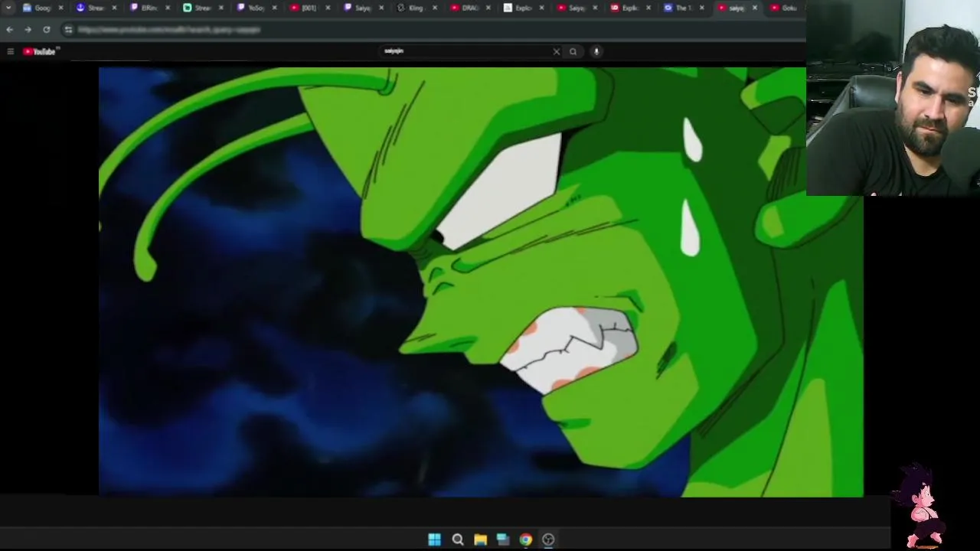Close the Google tab
Viewport: 980px width, 551px height.
point(60,8)
